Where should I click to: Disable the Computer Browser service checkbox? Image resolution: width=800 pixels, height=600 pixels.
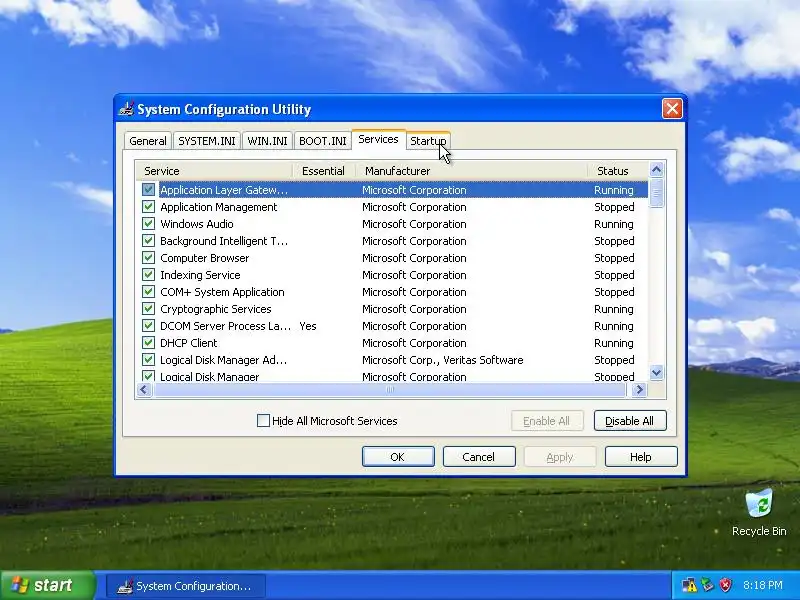148,258
